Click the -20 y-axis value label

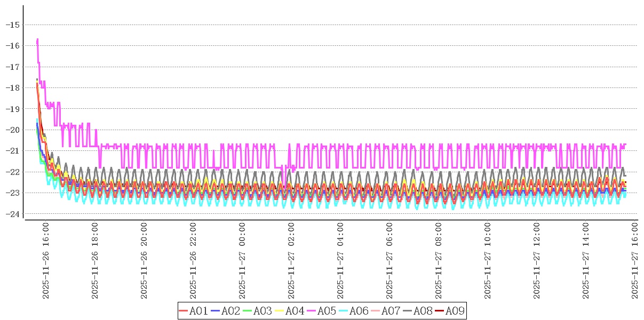[12, 130]
